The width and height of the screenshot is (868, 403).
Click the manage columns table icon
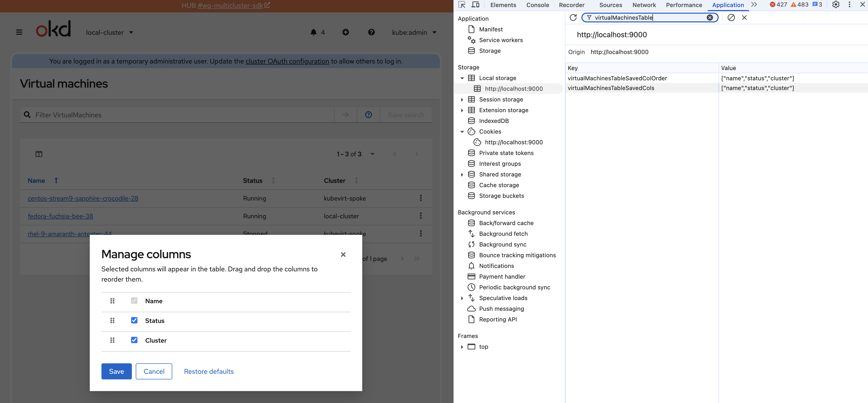39,154
